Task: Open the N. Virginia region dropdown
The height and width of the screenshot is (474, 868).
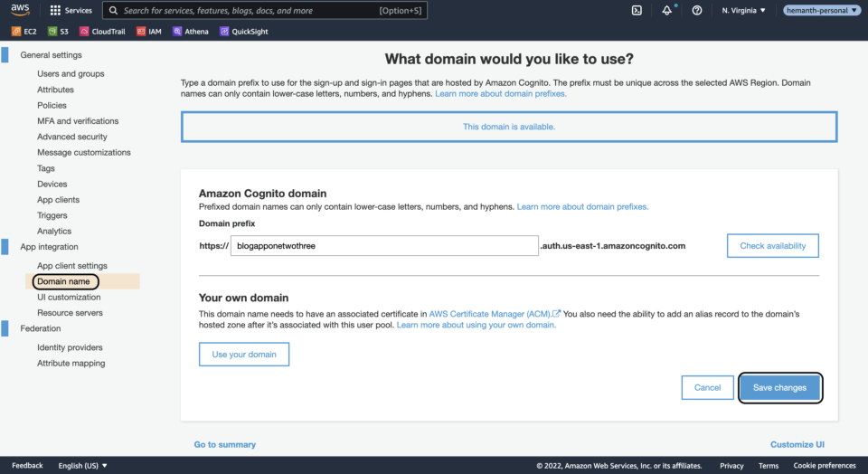Action: (x=743, y=11)
